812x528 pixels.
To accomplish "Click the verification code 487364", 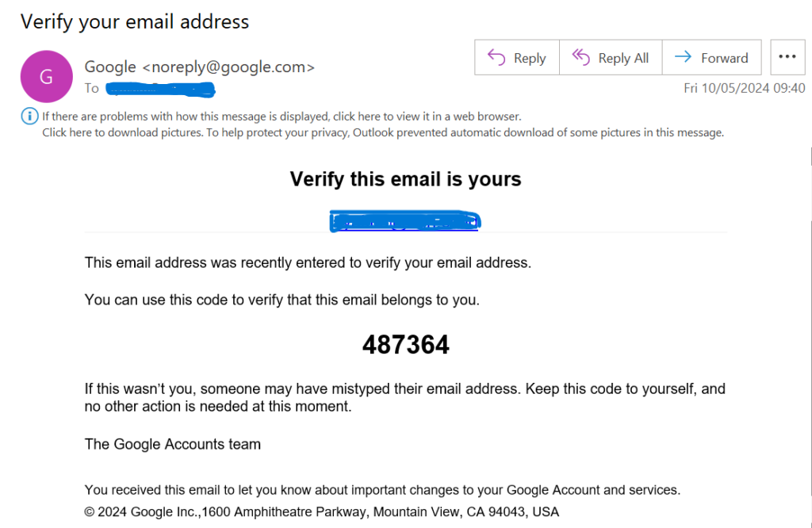I will [405, 345].
